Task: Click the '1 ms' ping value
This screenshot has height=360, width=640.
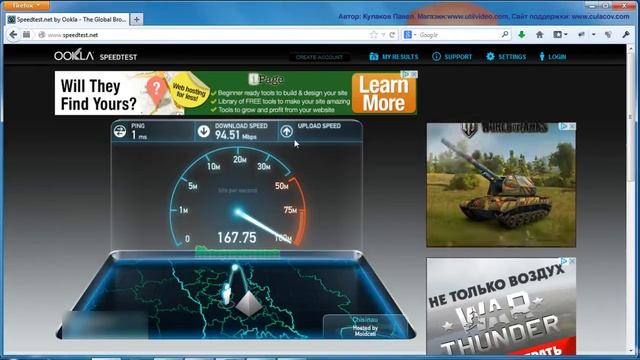Action: pyautogui.click(x=139, y=135)
